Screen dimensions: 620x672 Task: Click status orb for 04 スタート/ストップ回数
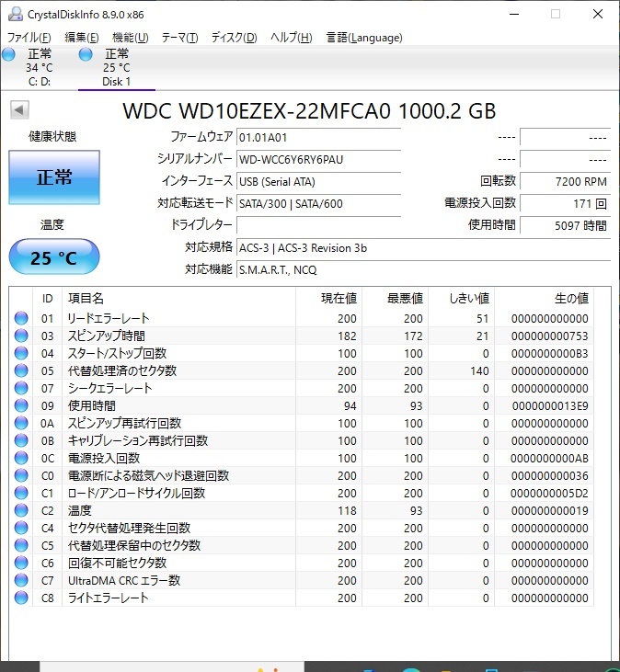click(x=21, y=353)
